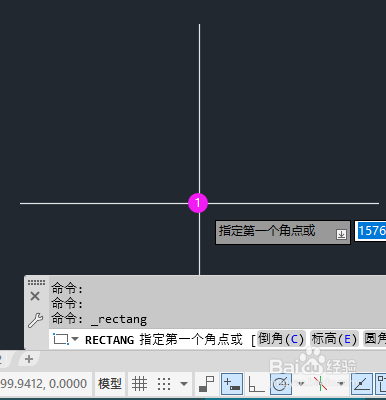386x400 pixels.
Task: Add a new layout tab
Action: pyautogui.click(x=29, y=359)
